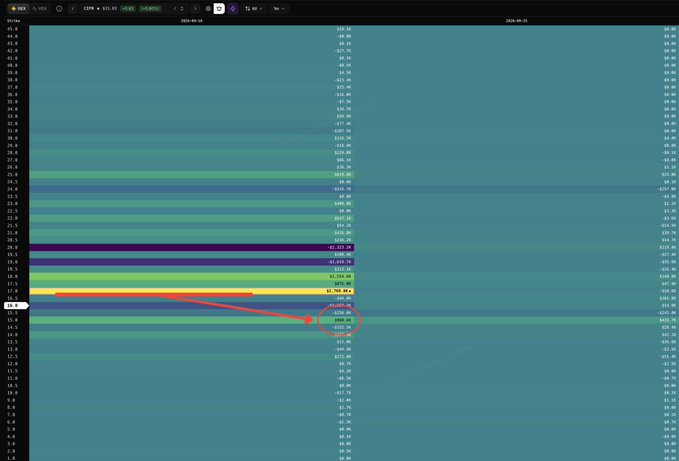Click strike label 14.0
The height and width of the screenshot is (461, 679).
pyautogui.click(x=12, y=335)
